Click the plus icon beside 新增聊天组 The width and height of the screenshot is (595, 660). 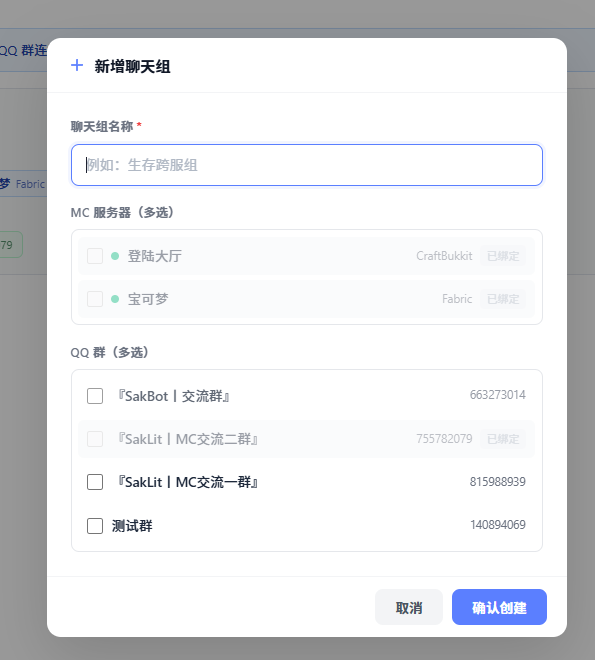77,66
